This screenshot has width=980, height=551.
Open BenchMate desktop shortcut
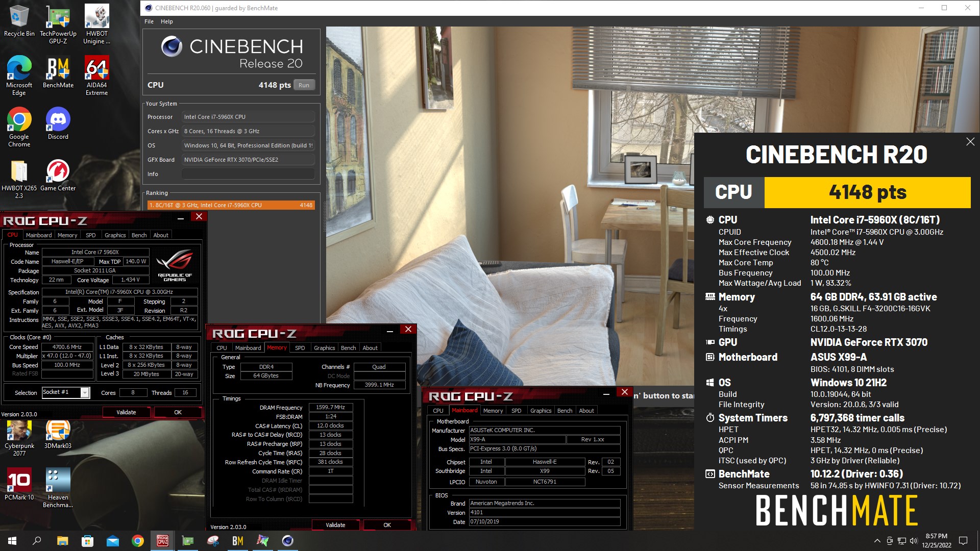(58, 72)
